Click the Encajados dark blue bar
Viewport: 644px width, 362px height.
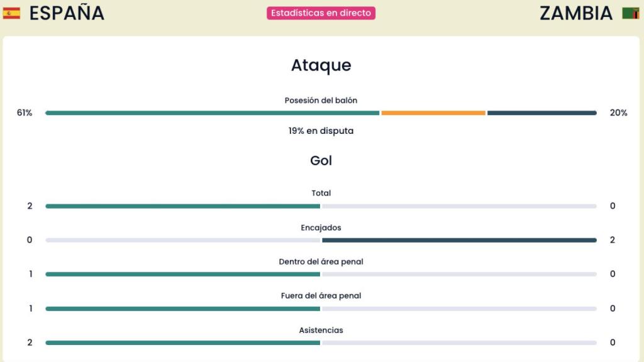pos(459,240)
